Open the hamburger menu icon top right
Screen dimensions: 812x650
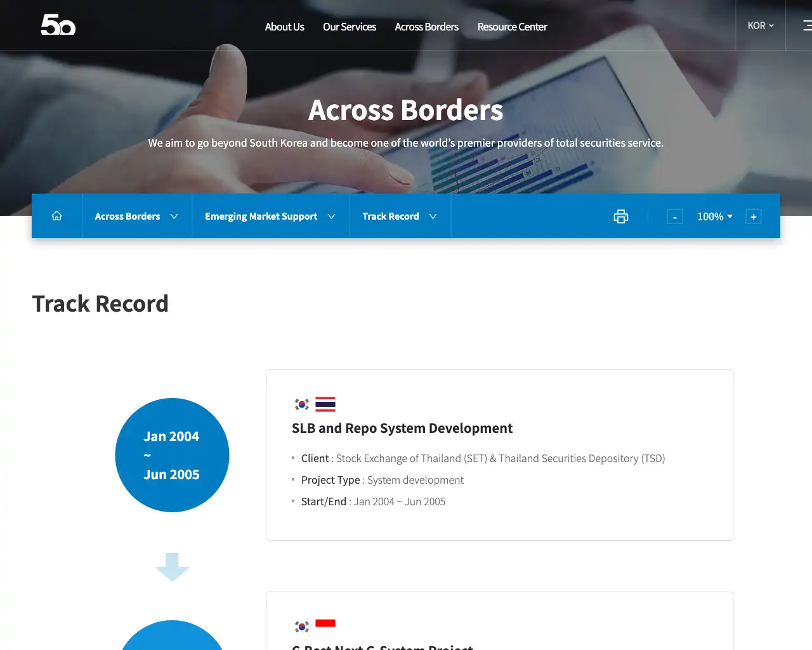tap(807, 25)
